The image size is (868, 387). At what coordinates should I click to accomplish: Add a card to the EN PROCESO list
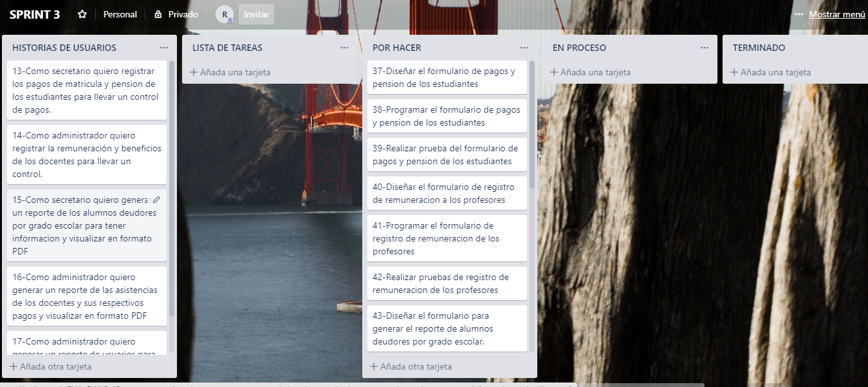(x=591, y=72)
